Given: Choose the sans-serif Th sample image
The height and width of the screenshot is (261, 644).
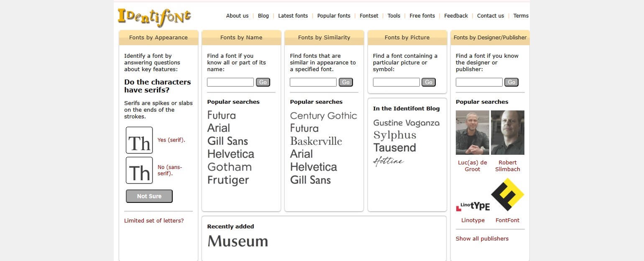Looking at the screenshot, I should (139, 170).
